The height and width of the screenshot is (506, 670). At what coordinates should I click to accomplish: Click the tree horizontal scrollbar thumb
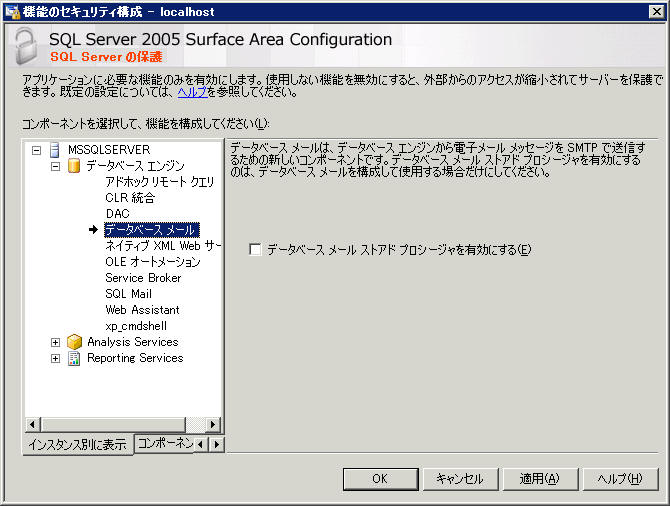[x=113, y=425]
